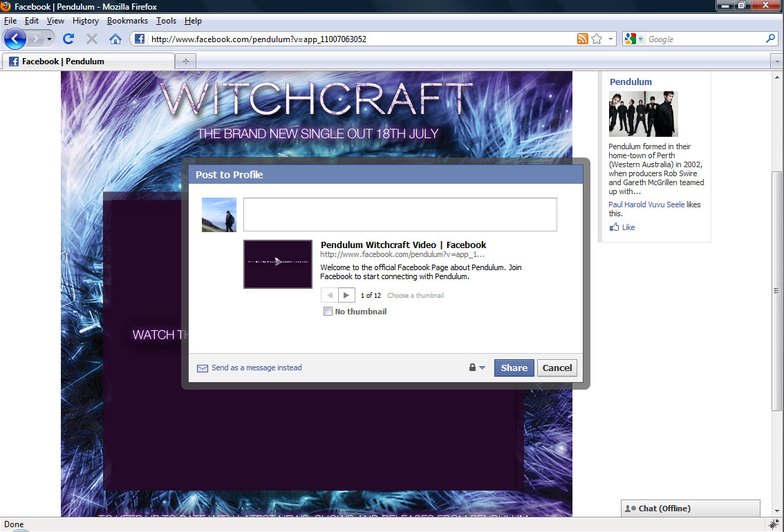Click '1 of 12' thumbnail counter
784x532 pixels.
point(371,295)
